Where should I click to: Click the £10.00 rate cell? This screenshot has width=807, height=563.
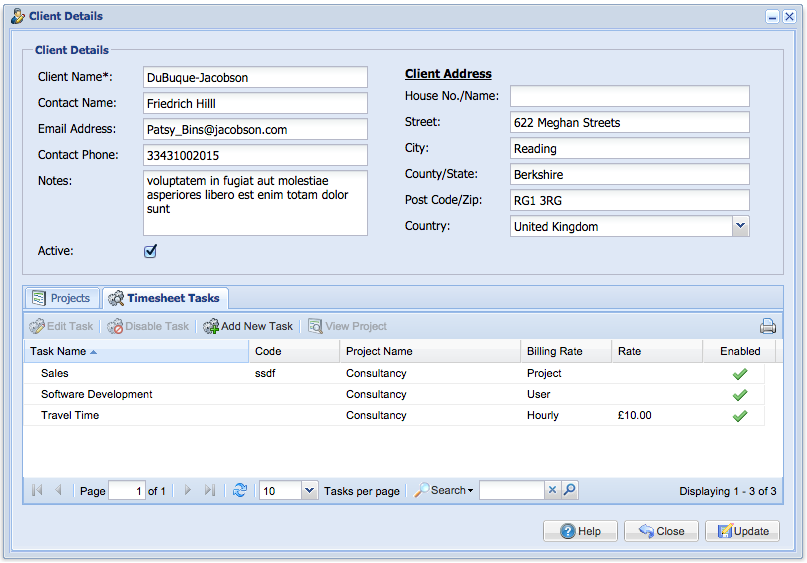tap(635, 415)
